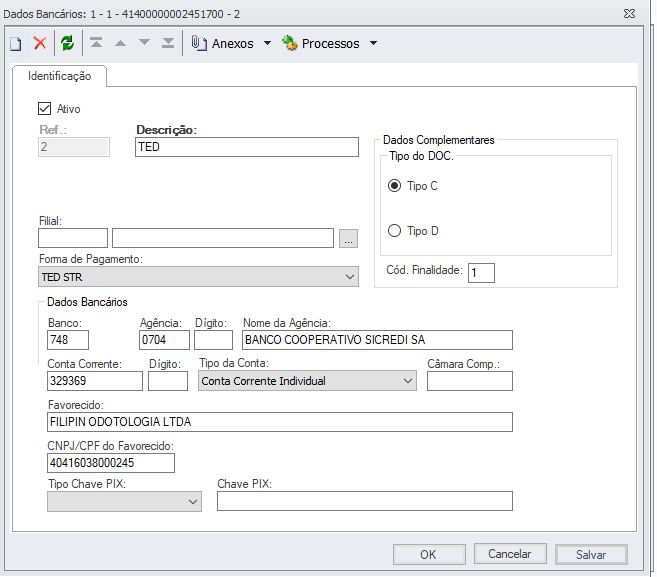Click the red X delete icon

pos(40,44)
